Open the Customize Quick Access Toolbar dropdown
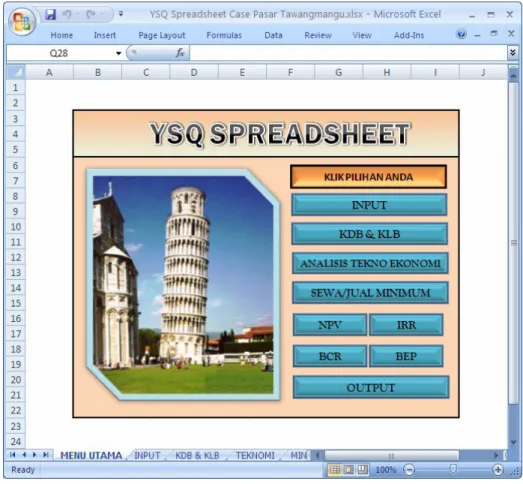Viewport: 523px width, 484px height. click(x=121, y=14)
